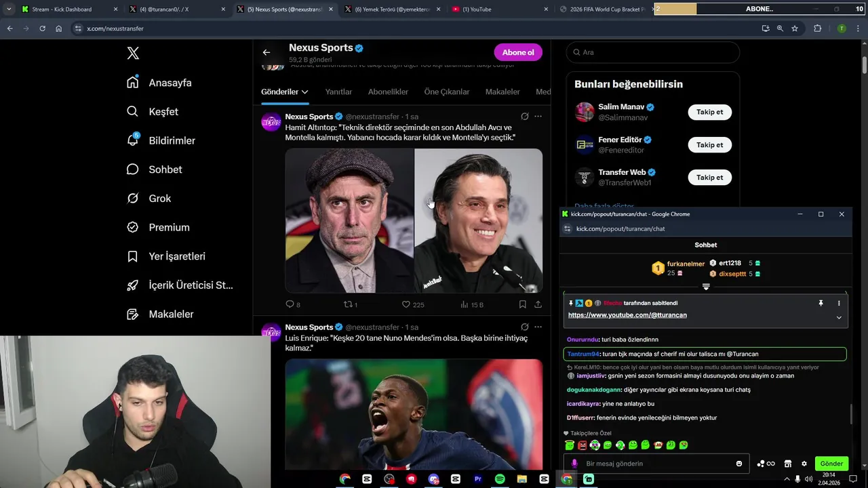Switch to the Makaleler profile tab
This screenshot has width=868, height=488.
[502, 91]
